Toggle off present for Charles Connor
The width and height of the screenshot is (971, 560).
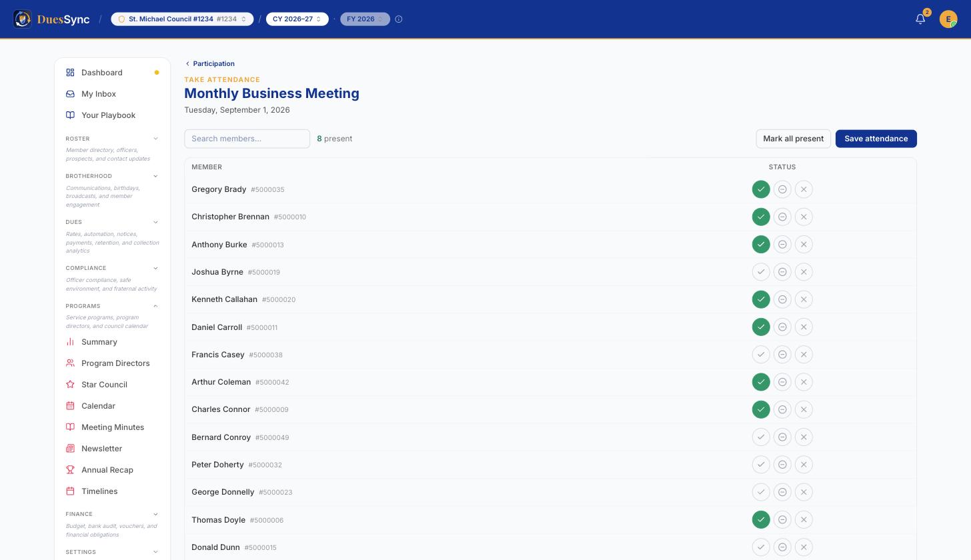[761, 409]
